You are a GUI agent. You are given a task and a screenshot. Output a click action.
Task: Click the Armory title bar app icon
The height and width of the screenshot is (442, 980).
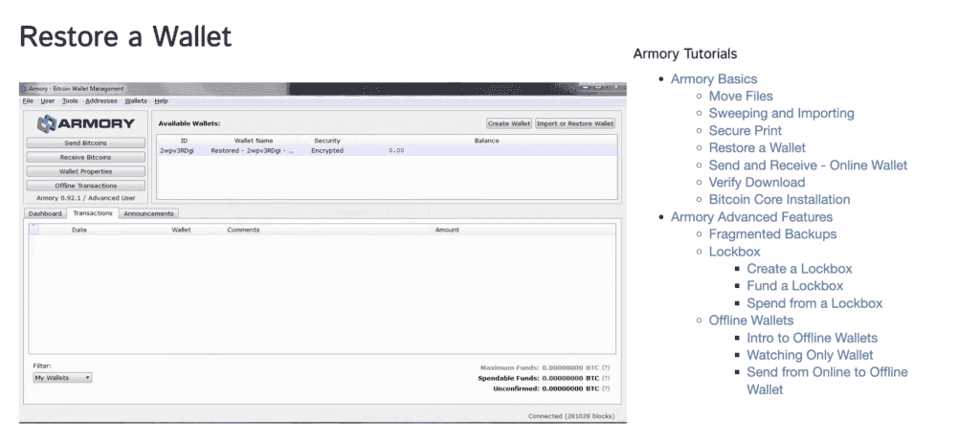24,89
